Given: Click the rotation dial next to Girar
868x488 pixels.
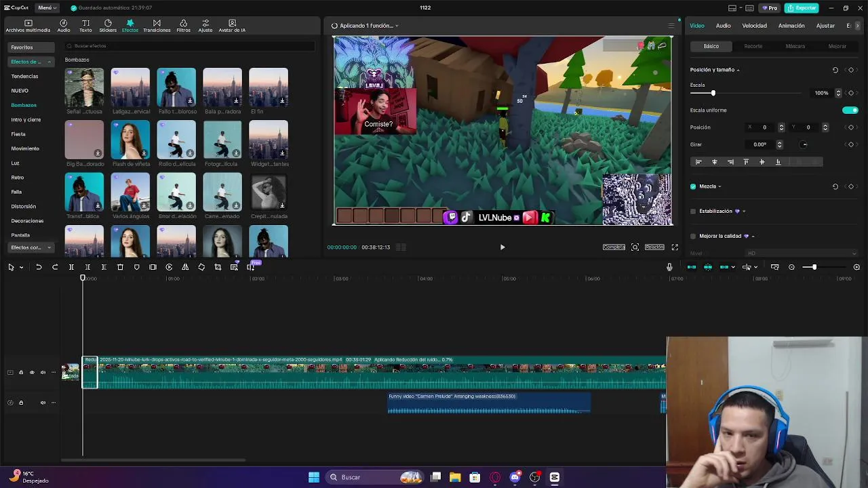Looking at the screenshot, I should tap(804, 144).
